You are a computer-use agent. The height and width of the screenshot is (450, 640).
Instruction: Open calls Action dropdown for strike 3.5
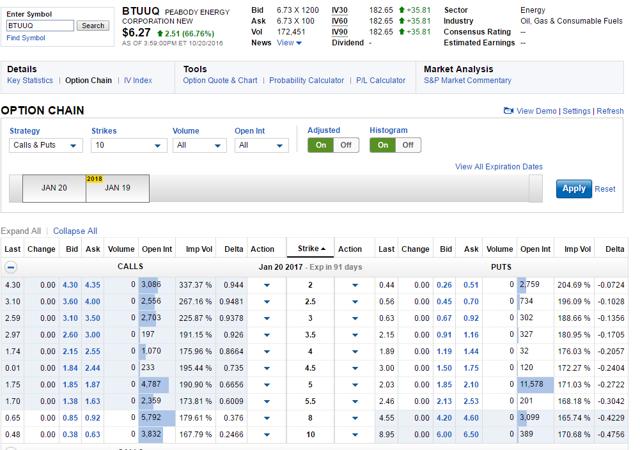pos(267,335)
